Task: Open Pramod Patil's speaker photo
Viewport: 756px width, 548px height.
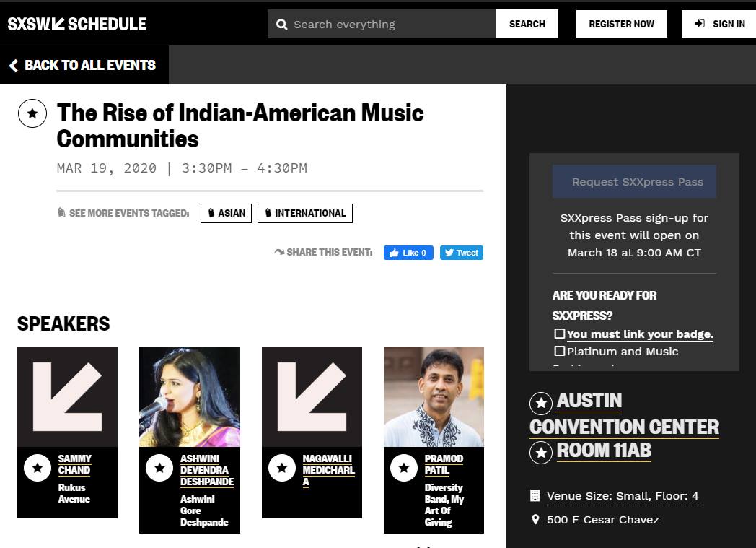Action: (x=434, y=396)
